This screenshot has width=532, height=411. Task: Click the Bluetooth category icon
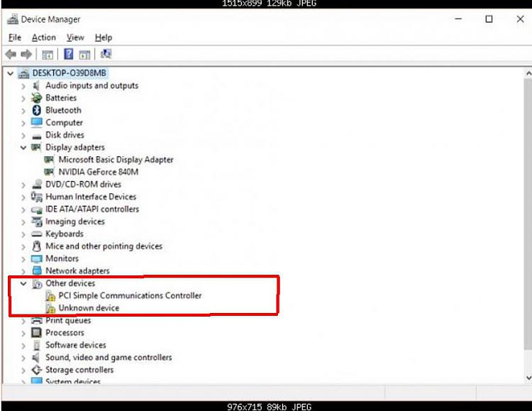tap(37, 110)
